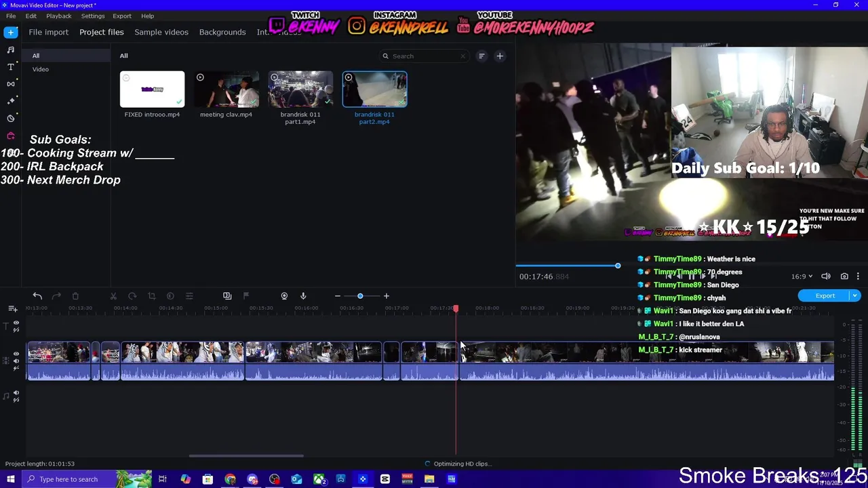Open the Windows Start menu
The image size is (868, 488).
pyautogui.click(x=10, y=479)
